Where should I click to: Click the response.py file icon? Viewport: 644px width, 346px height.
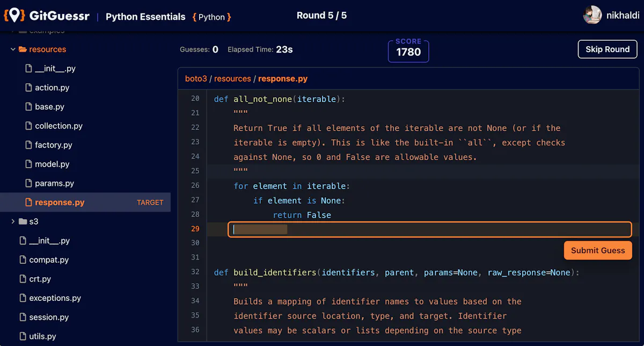coord(30,203)
